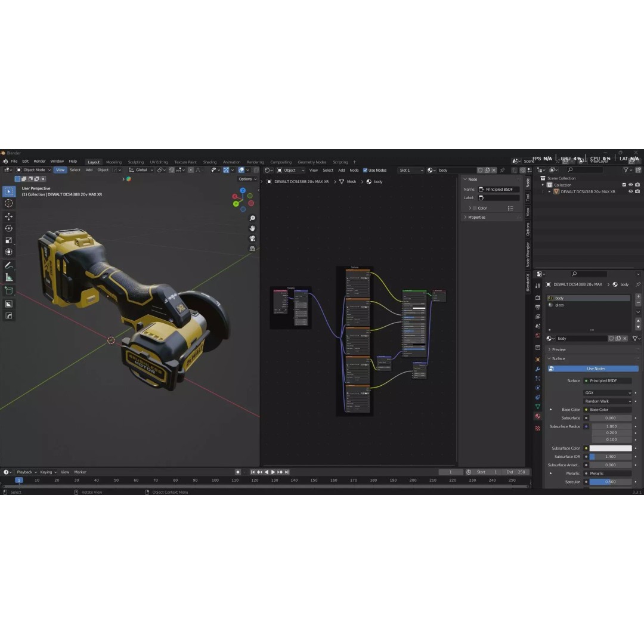This screenshot has width=644, height=644.
Task: Toggle viewport gizmo display button
Action: [x=226, y=170]
